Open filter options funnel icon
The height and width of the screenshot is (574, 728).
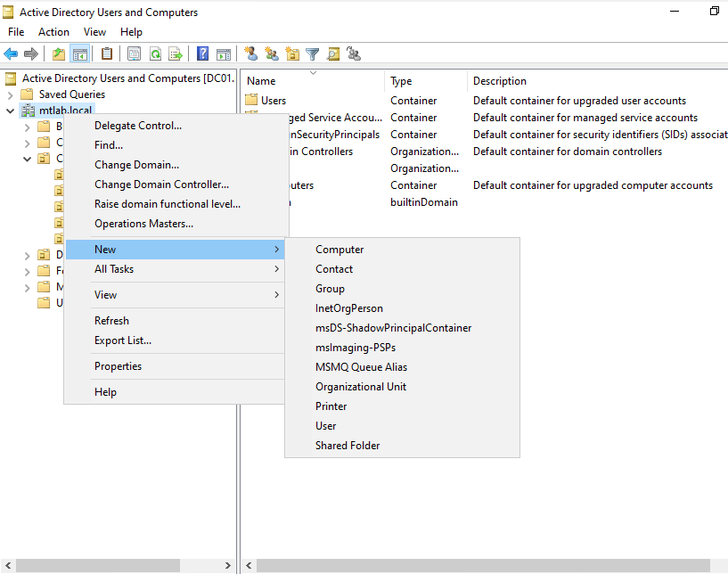[x=313, y=53]
